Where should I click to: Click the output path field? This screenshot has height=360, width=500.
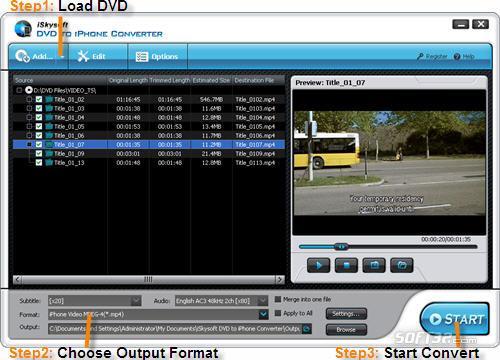(x=175, y=329)
